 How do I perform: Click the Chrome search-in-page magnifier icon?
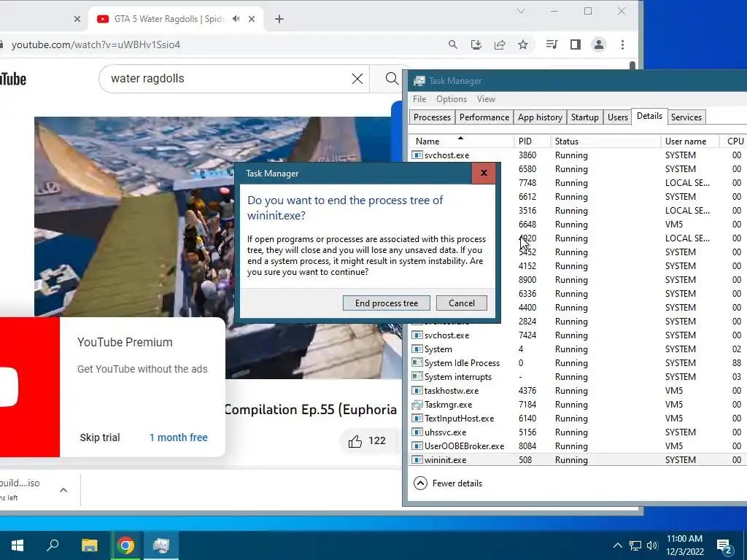tap(452, 44)
